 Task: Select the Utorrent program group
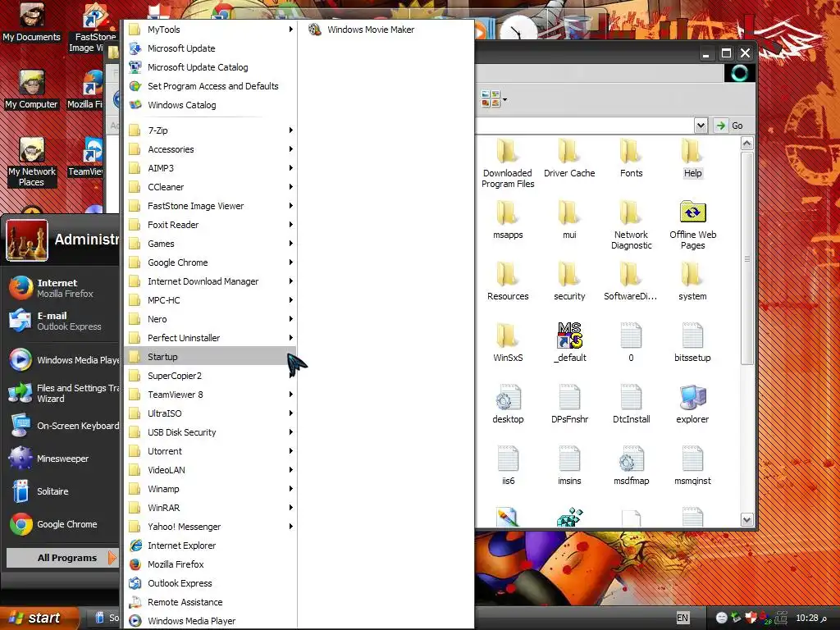point(211,451)
